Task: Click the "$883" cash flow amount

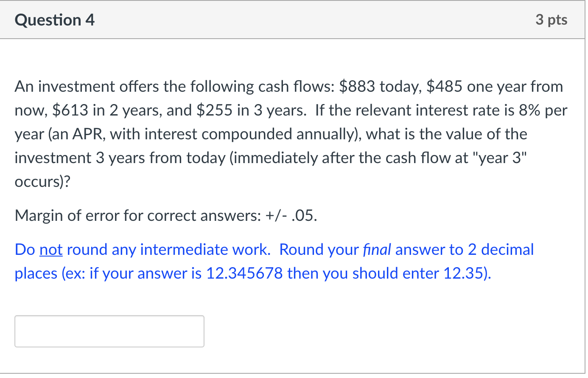Action: coord(357,87)
